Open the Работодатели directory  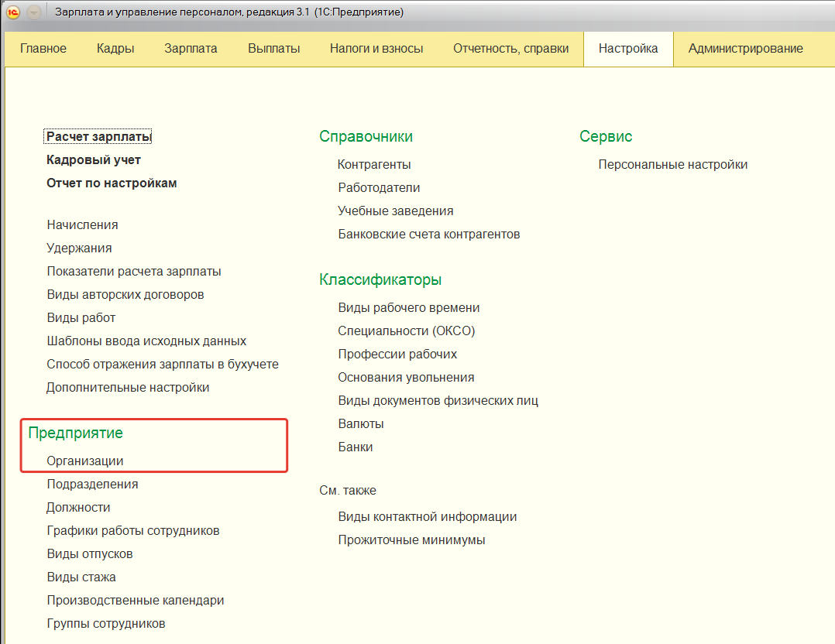380,188
